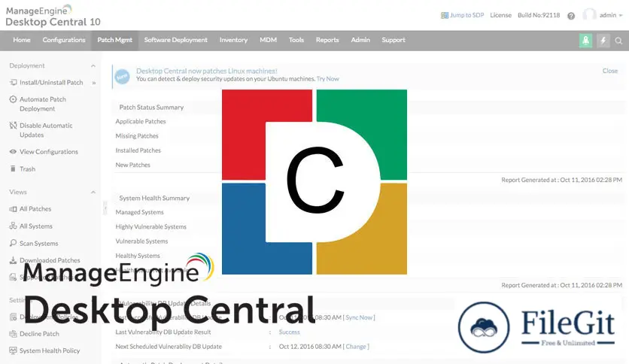This screenshot has height=364, width=629.
Task: Open the License link
Action: 500,15
